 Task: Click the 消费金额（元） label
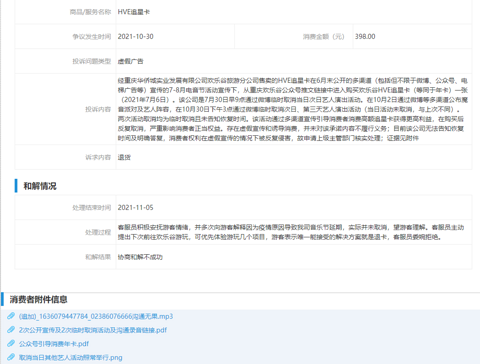coord(324,37)
